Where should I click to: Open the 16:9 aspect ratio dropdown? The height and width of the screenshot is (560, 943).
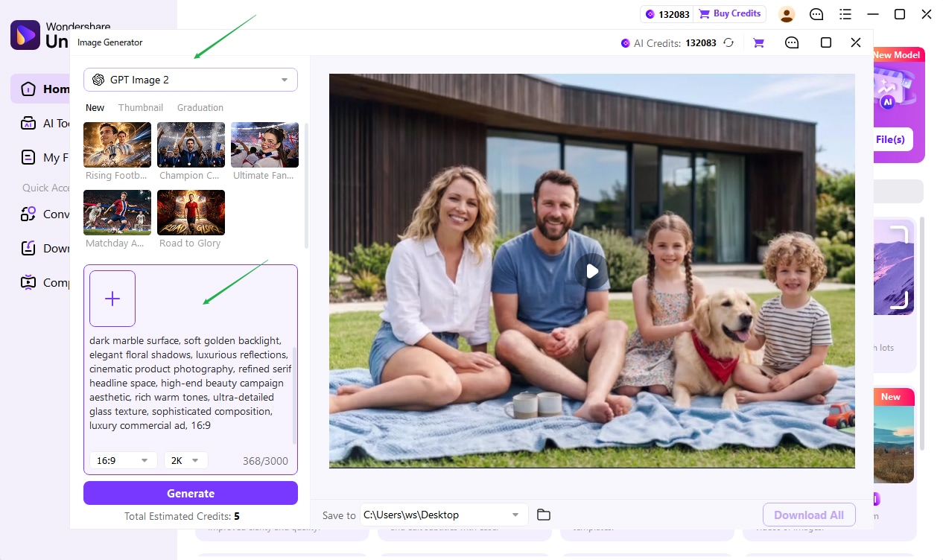pyautogui.click(x=123, y=460)
